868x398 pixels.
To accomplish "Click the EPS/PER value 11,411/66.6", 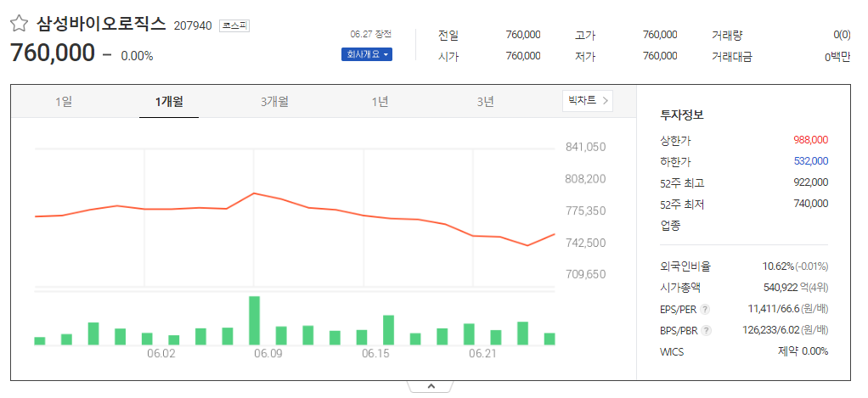I will pyautogui.click(x=774, y=308).
